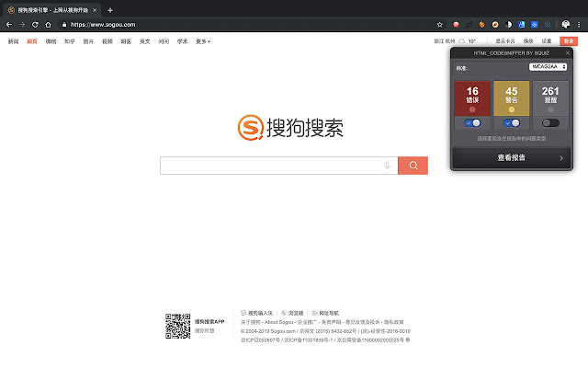Image resolution: width=588 pixels, height=368 pixels.
Task: Click the grey 261 notices tile
Action: (550, 98)
